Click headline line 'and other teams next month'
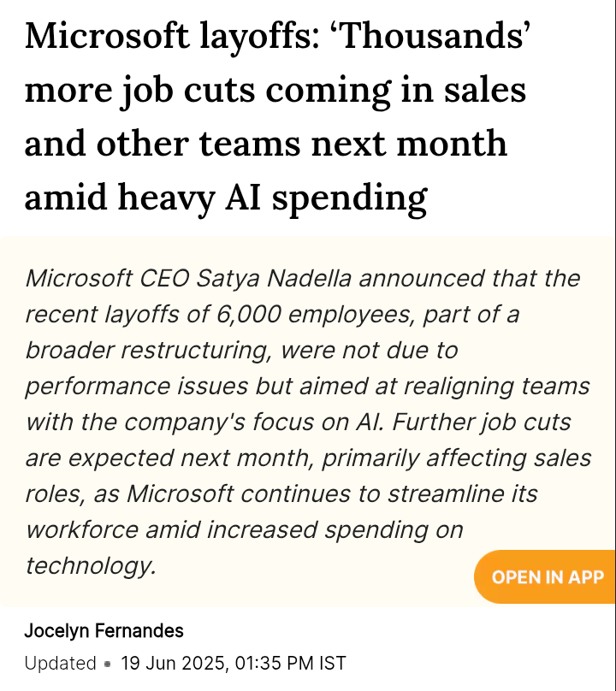The image size is (616, 691). click(266, 144)
